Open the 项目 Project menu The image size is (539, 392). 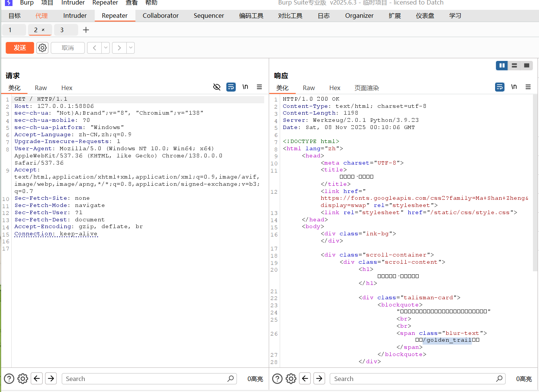[x=47, y=3]
